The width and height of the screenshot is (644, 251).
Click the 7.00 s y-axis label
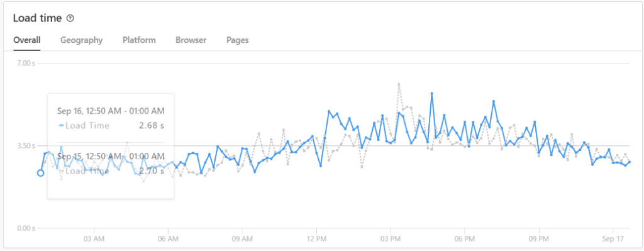point(26,64)
